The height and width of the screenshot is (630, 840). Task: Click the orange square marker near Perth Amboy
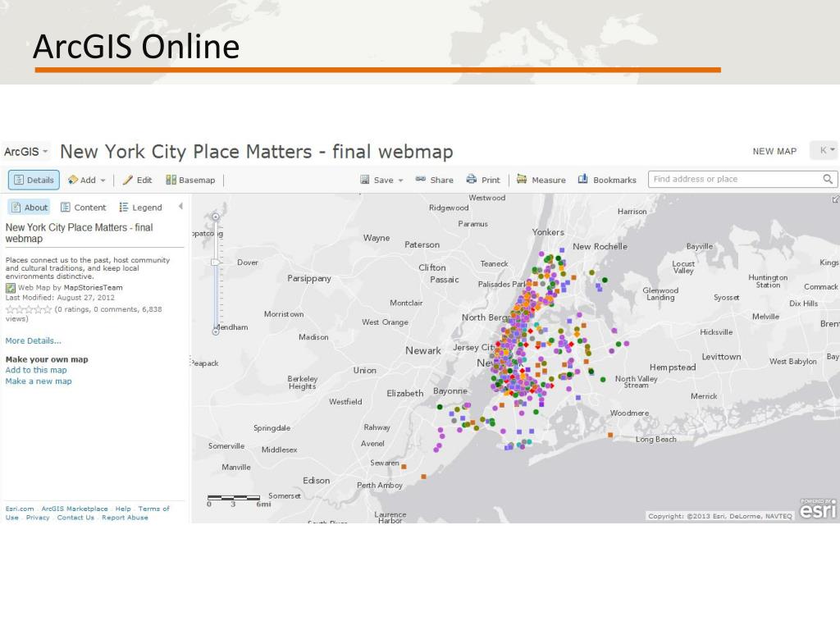[x=404, y=467]
